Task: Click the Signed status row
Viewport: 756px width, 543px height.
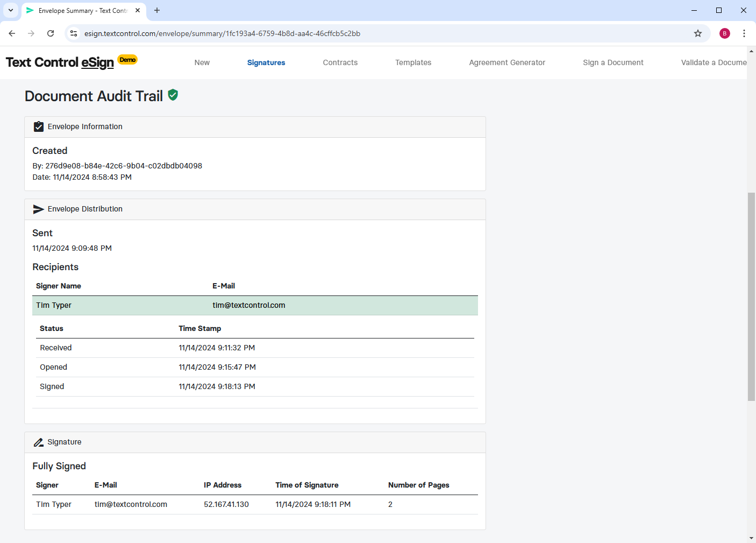Action: click(x=255, y=386)
